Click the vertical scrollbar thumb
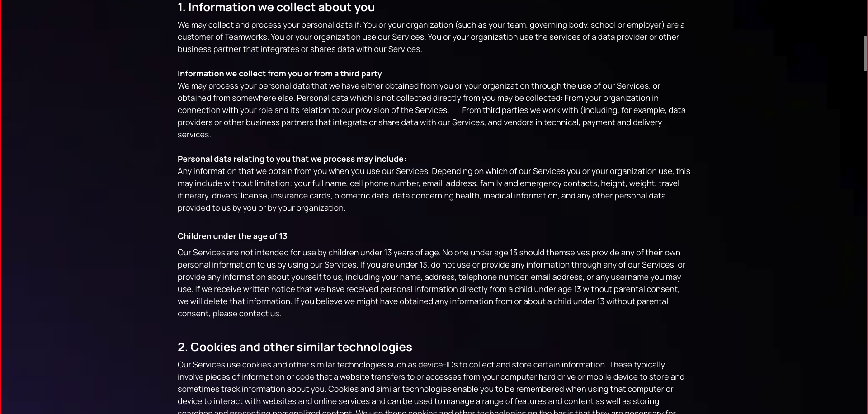Screen dimensions: 868x414 click(865, 53)
